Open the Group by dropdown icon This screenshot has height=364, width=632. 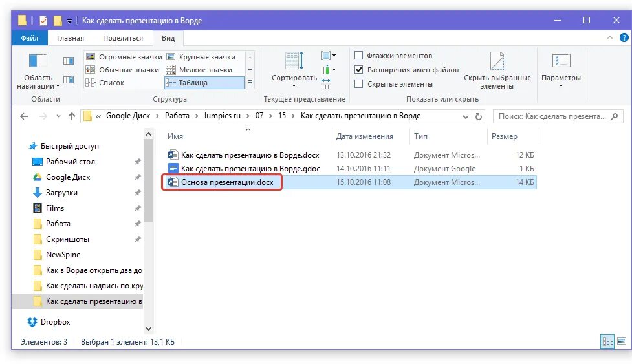point(329,56)
